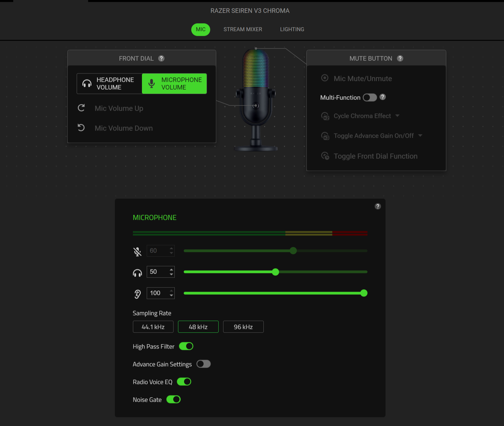504x426 pixels.
Task: Increase headphone volume with up stepper arrow
Action: click(171, 269)
